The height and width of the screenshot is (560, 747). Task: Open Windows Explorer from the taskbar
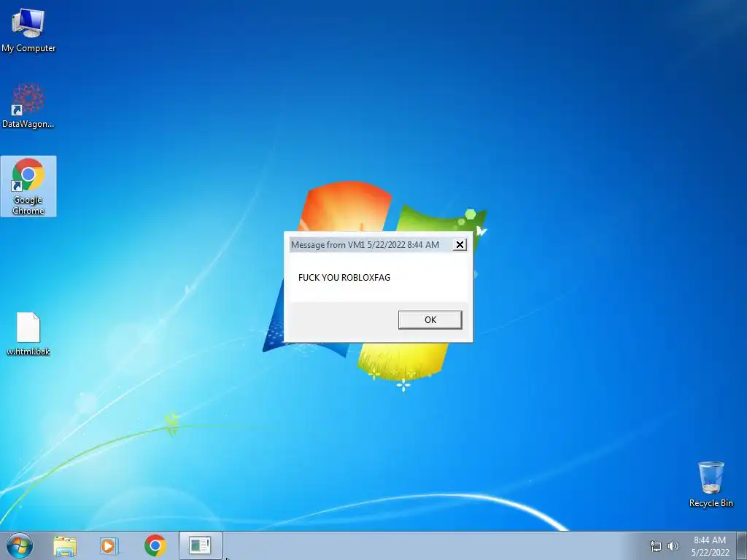[65, 545]
